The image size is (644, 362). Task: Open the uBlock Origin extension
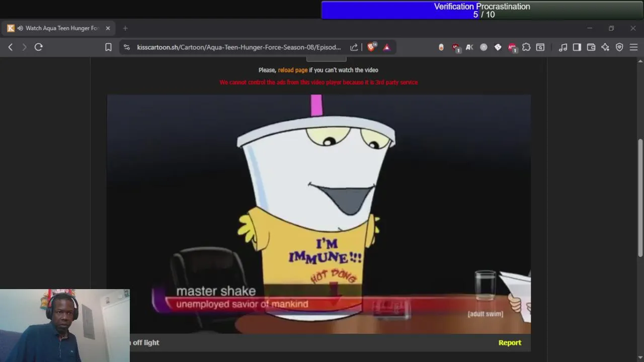[456, 47]
